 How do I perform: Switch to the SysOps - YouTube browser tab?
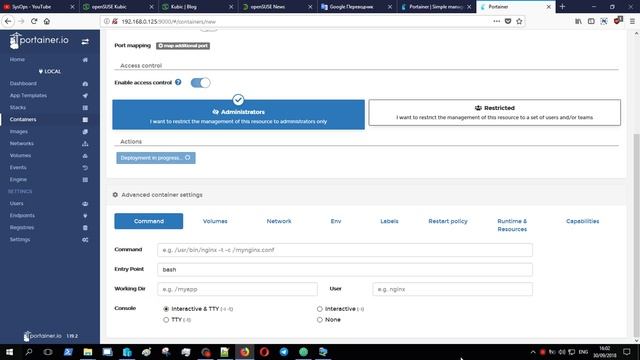pyautogui.click(x=39, y=7)
